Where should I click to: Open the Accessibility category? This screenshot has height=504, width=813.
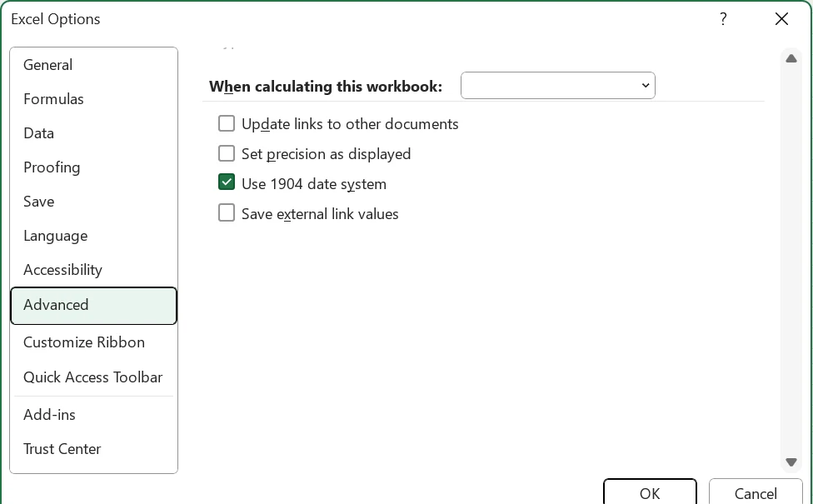(x=93, y=270)
